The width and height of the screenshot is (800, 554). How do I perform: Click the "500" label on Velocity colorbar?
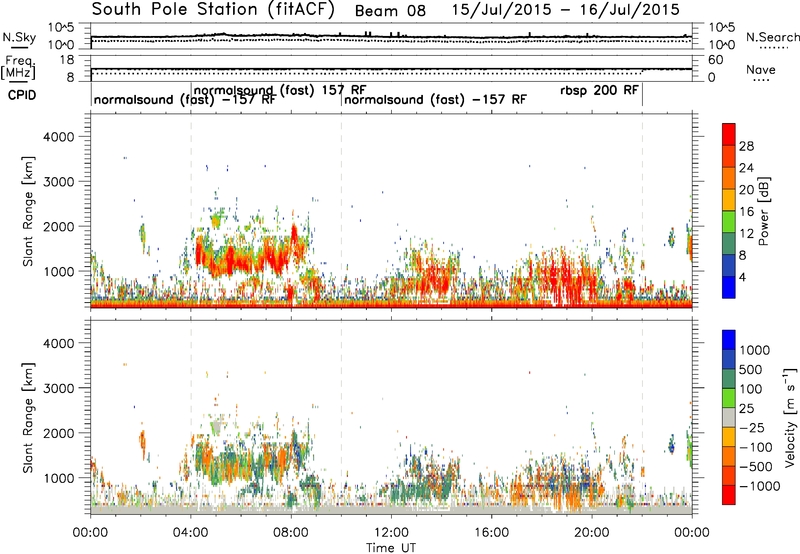(x=751, y=369)
